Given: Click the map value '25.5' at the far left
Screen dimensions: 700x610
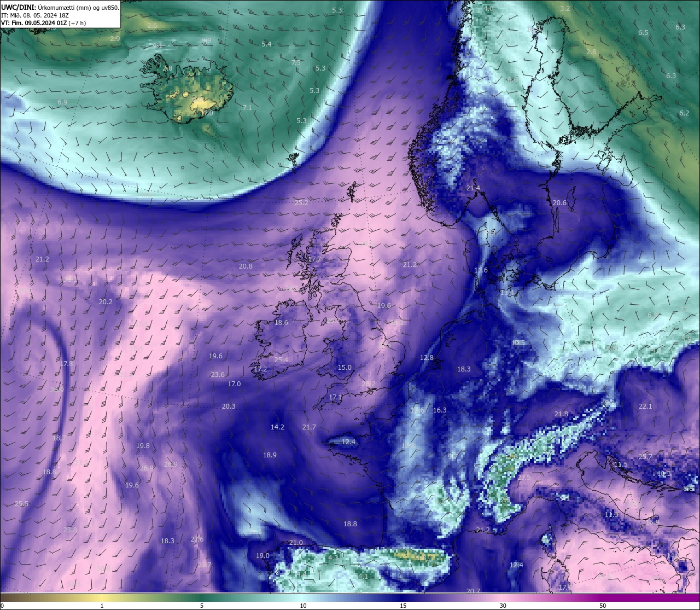Looking at the screenshot, I should (21, 504).
